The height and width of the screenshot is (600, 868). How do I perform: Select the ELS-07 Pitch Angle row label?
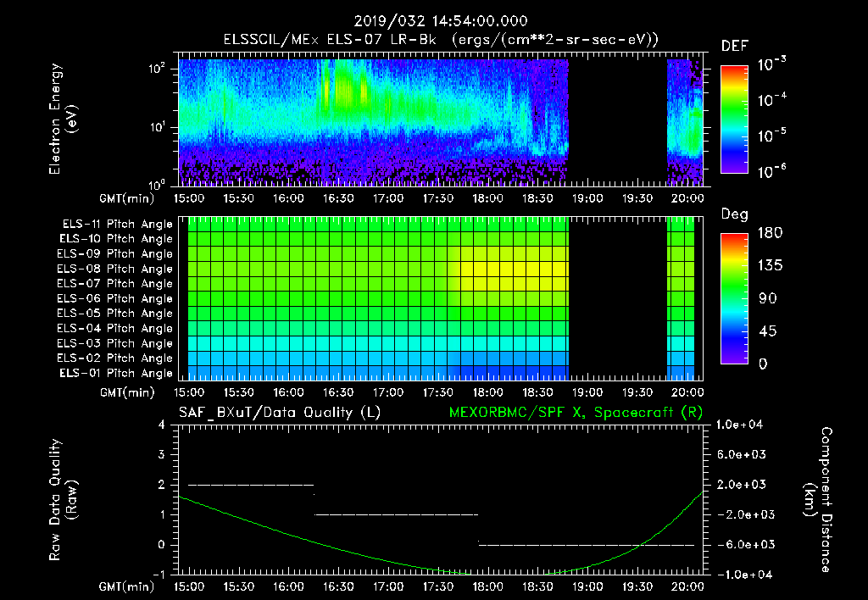[115, 283]
